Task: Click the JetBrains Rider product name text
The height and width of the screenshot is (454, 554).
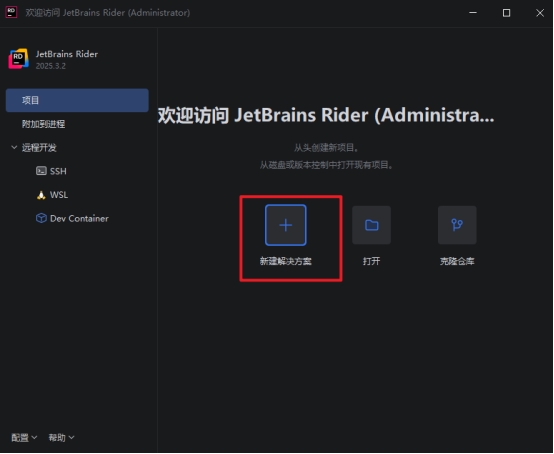Action: point(67,54)
